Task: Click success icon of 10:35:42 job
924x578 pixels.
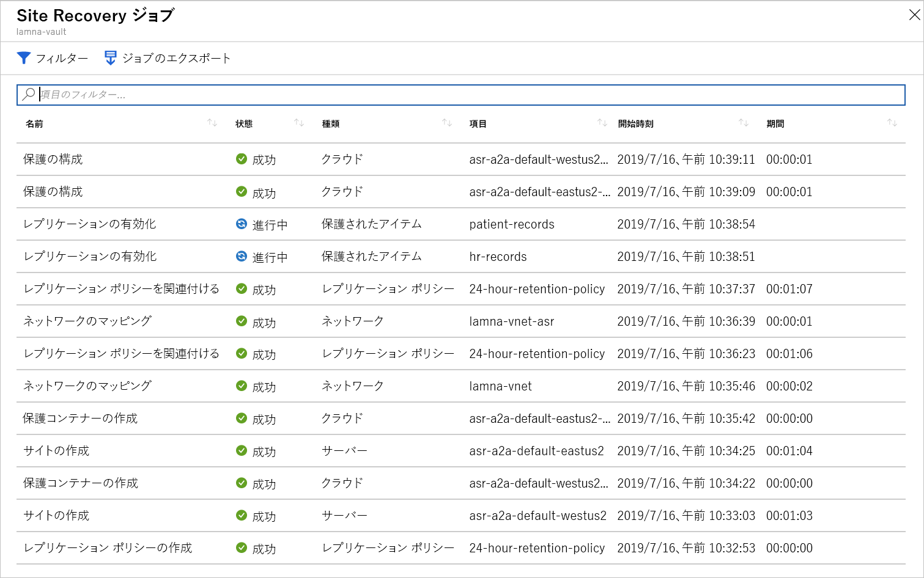Action: coord(242,418)
